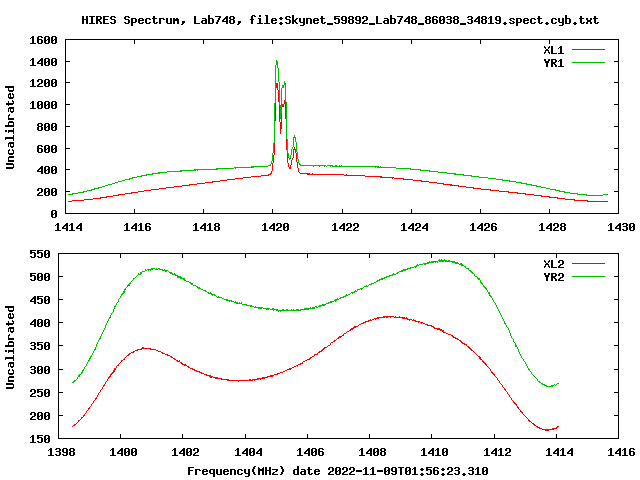640x480 pixels.
Task: Click the 800 y-axis label in top plot
Action: (x=47, y=127)
